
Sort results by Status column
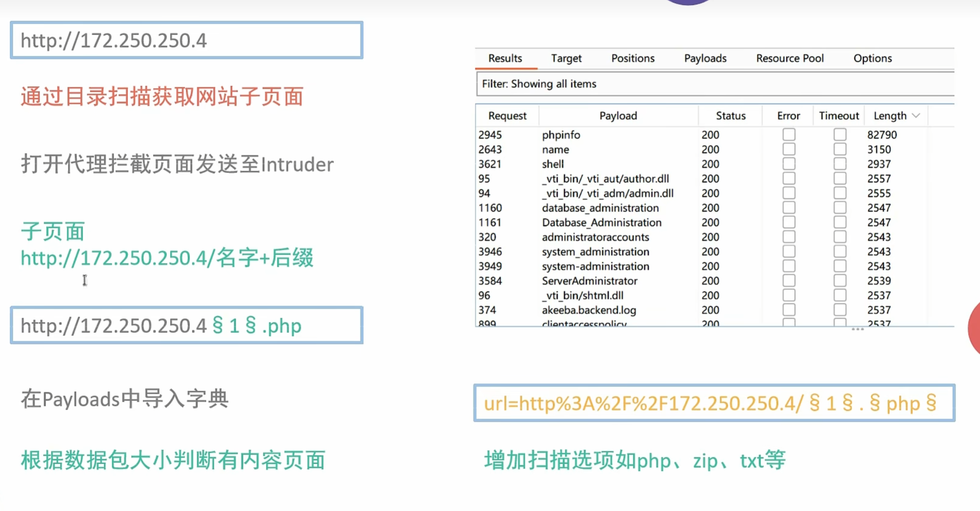point(730,116)
